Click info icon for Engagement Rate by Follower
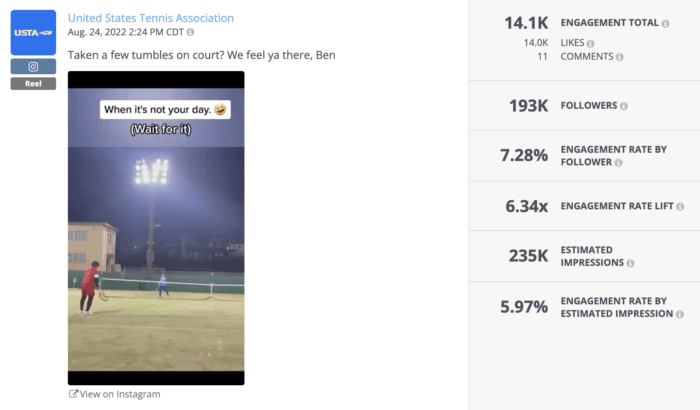This screenshot has width=700, height=410. pyautogui.click(x=618, y=163)
